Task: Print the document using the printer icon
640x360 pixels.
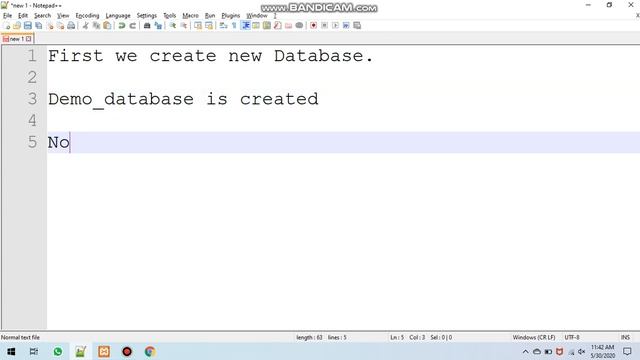Action: click(x=71, y=26)
